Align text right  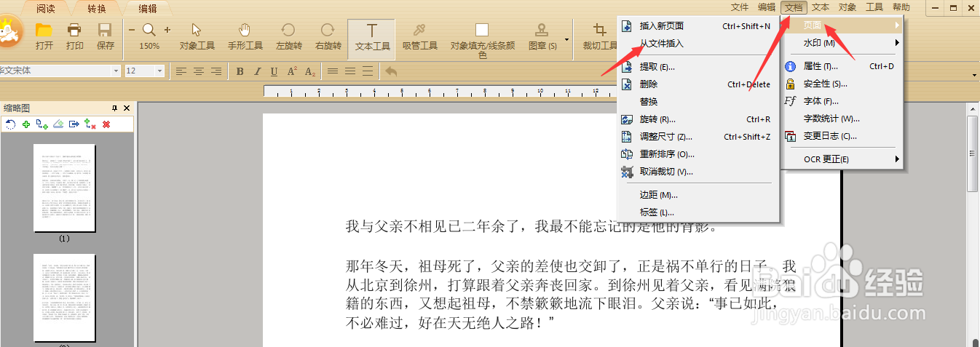coord(216,71)
